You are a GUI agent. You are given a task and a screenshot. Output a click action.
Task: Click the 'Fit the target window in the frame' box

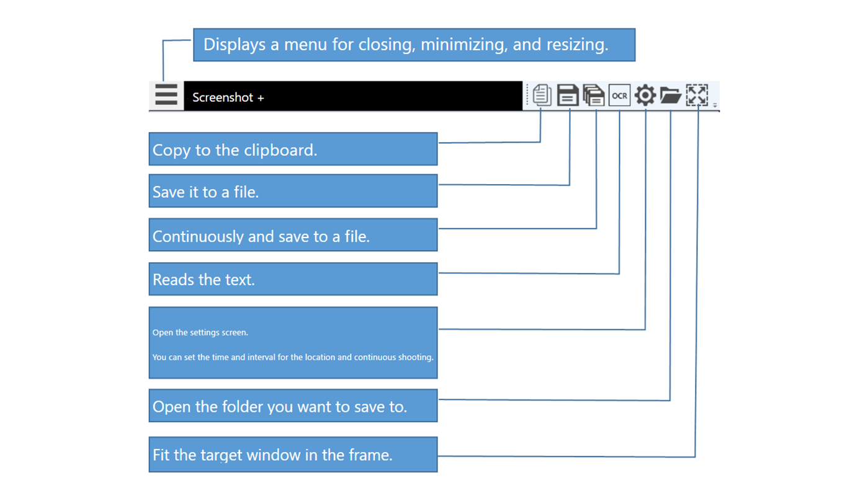tap(293, 454)
